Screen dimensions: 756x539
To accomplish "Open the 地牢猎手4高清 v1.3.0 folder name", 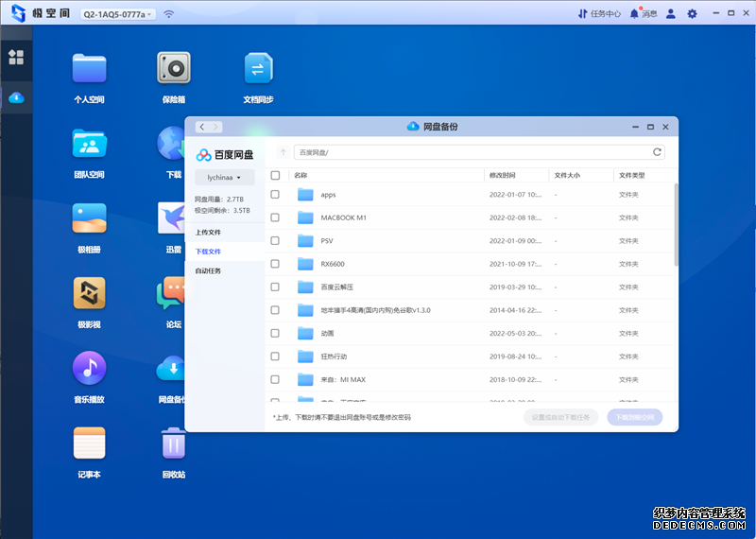I will click(x=375, y=310).
